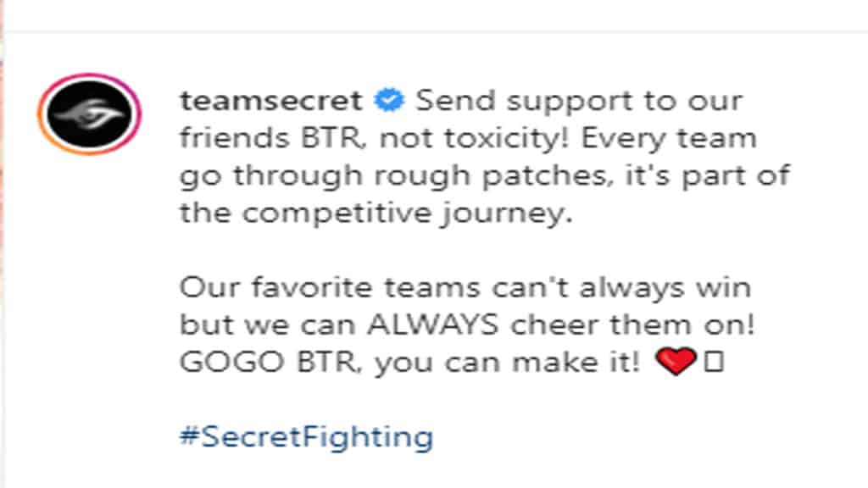The width and height of the screenshot is (868, 488).
Task: Click 'Our favorite teams can't always win'
Action: coord(465,288)
